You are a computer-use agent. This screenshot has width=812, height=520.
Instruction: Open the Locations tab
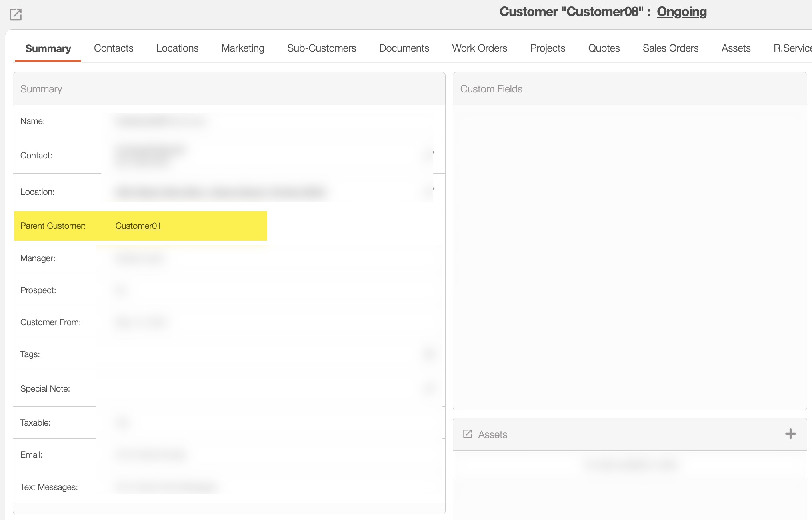click(177, 48)
